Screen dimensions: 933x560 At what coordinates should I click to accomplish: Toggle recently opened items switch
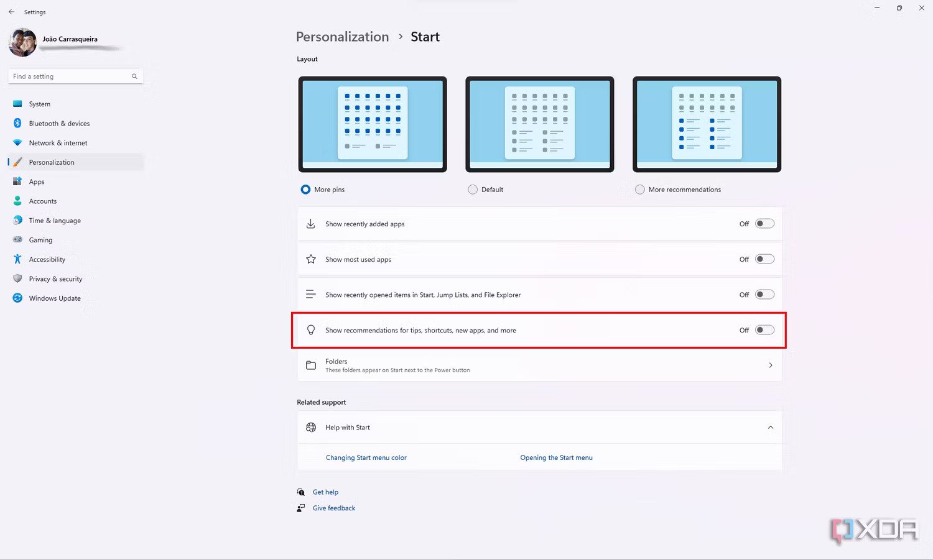[764, 295]
